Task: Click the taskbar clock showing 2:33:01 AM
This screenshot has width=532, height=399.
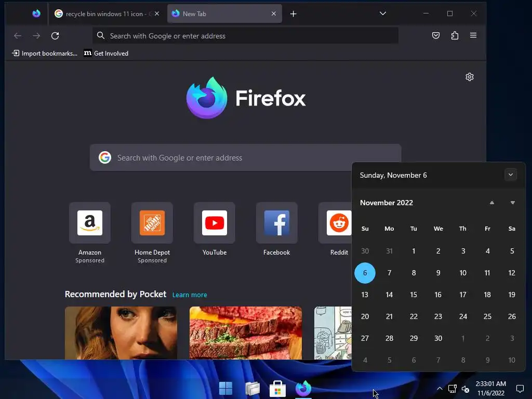Action: 490,389
